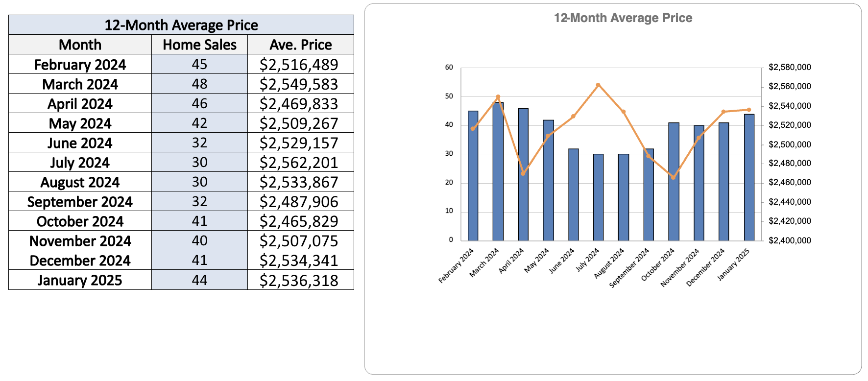Image resolution: width=868 pixels, height=381 pixels.
Task: Select the "December 2024" table cell
Action: (80, 260)
